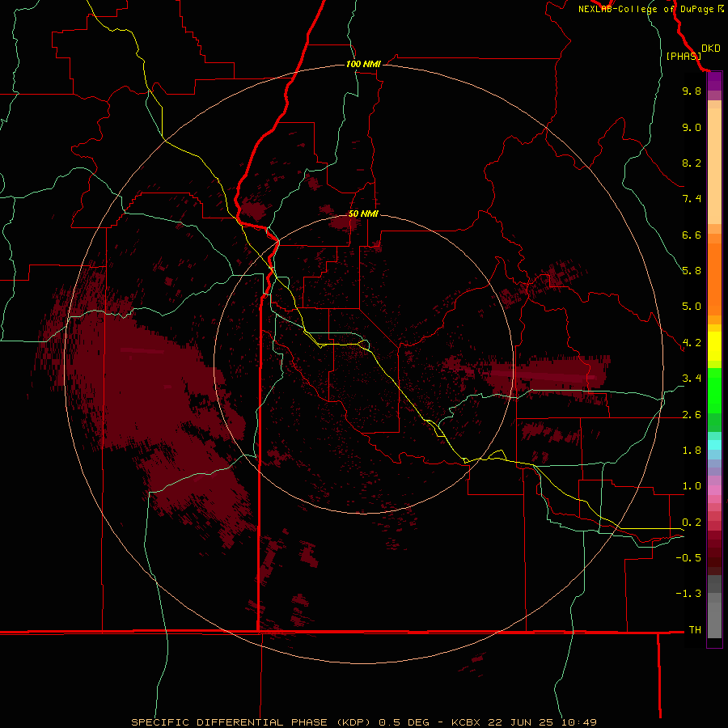Click the 9.8 value on the color scale
The width and height of the screenshot is (728, 728).
click(x=692, y=91)
